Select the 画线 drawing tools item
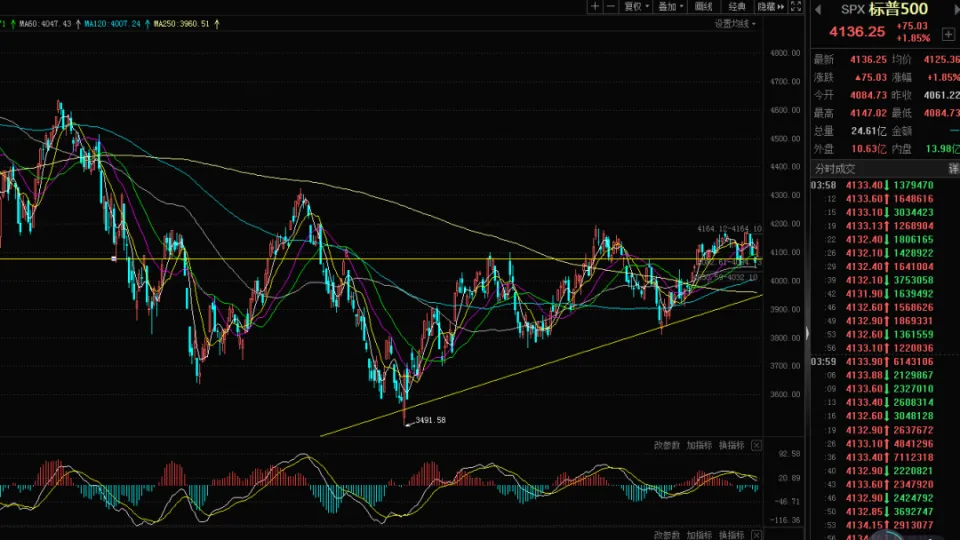Image resolution: width=960 pixels, height=540 pixels. (704, 6)
